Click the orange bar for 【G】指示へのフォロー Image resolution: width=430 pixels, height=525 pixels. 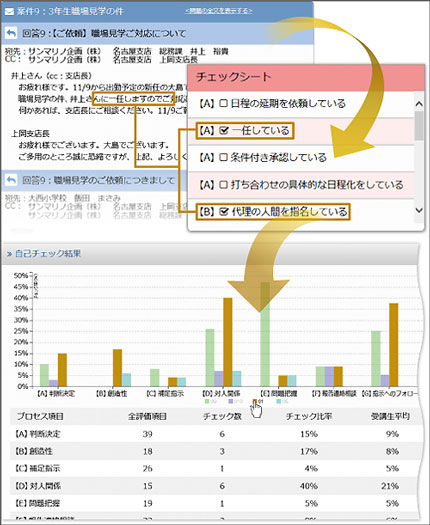394,345
